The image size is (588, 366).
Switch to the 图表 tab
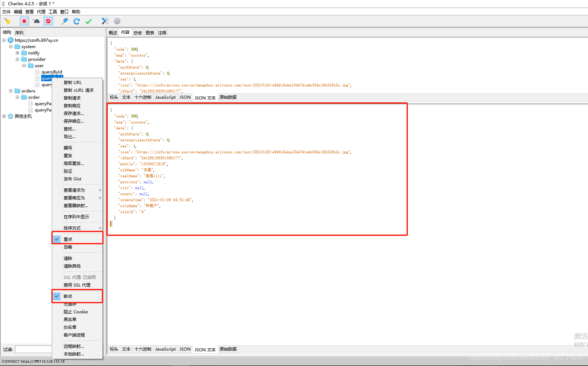[x=150, y=32]
